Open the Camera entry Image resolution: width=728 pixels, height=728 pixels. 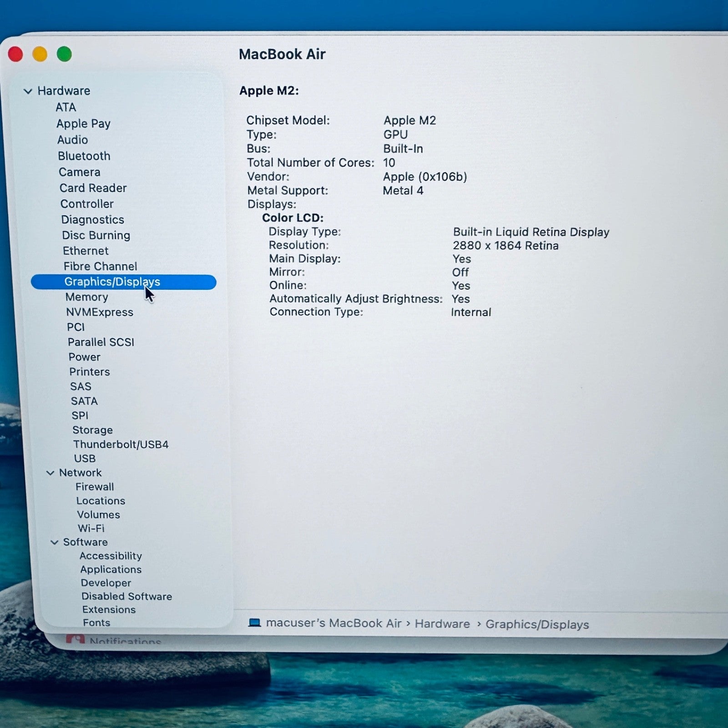tap(80, 172)
